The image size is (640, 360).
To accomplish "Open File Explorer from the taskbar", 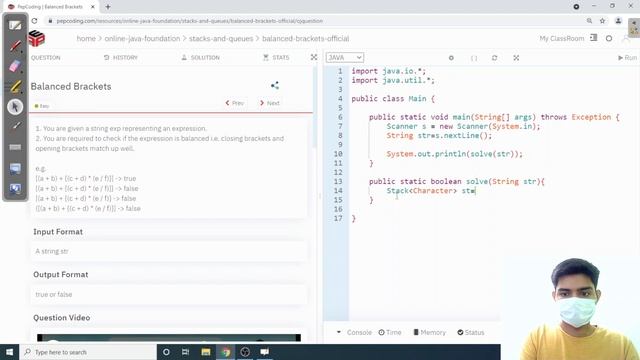I will (x=206, y=352).
